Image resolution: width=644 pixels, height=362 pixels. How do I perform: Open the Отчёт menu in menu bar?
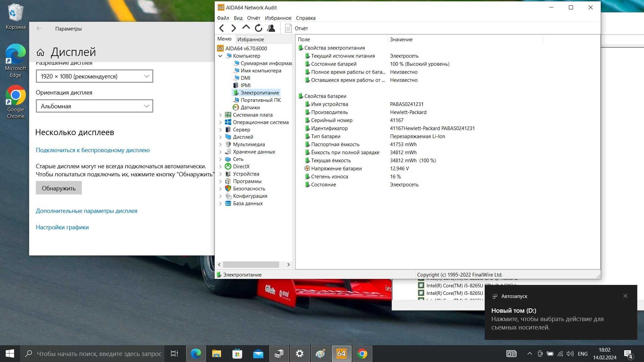point(254,18)
